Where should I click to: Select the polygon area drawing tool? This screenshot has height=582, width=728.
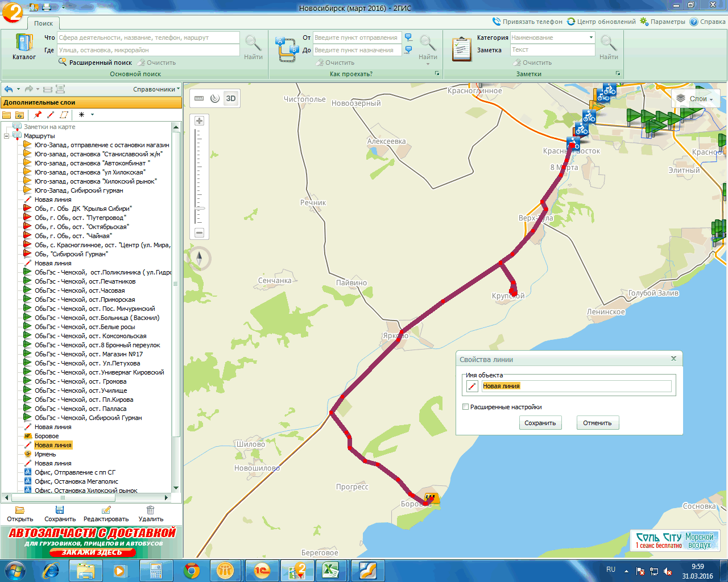(x=64, y=115)
